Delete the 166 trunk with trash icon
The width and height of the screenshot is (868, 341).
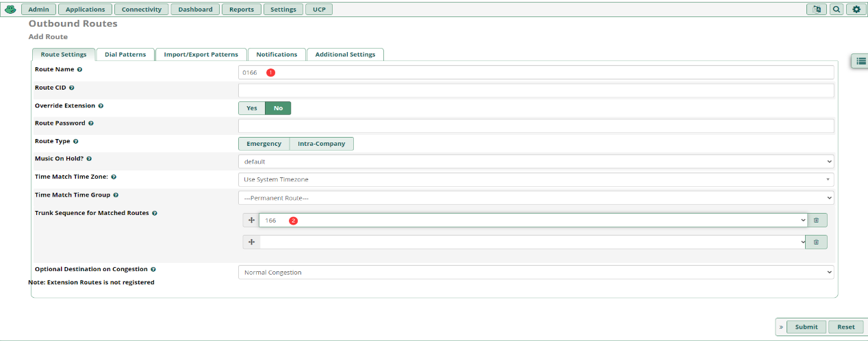pyautogui.click(x=816, y=220)
